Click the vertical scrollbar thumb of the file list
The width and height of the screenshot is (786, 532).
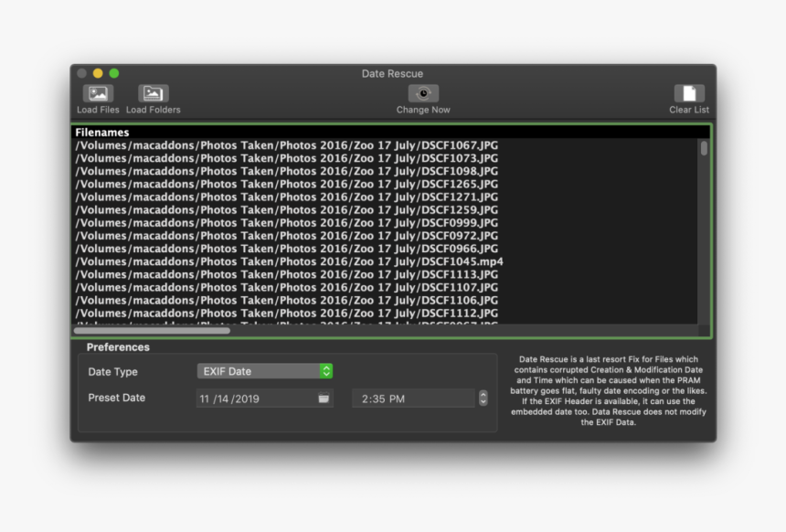704,148
